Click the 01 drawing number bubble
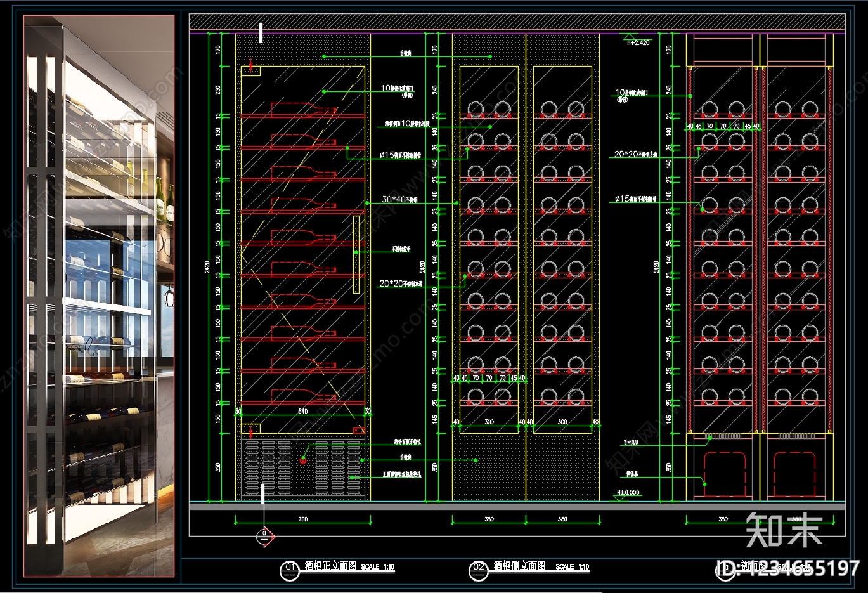 tap(289, 570)
